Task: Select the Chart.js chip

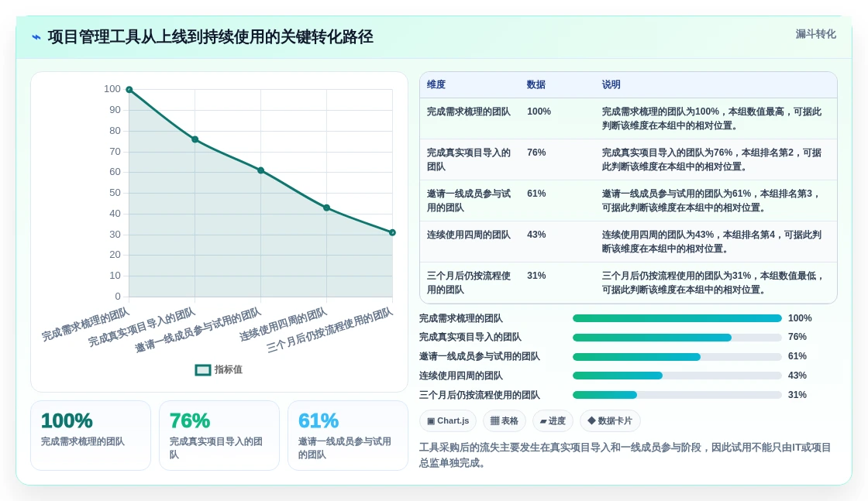Action: [x=448, y=420]
